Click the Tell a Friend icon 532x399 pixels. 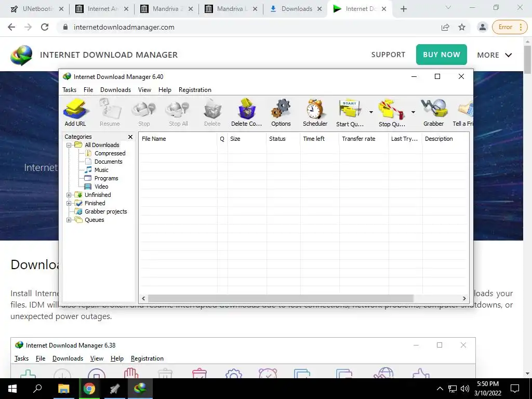click(x=463, y=113)
